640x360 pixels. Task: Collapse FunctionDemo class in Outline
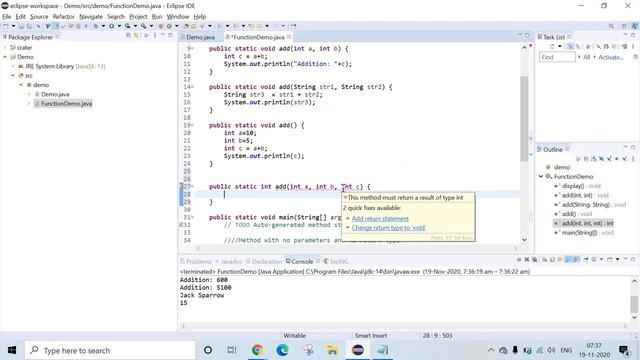pyautogui.click(x=541, y=176)
